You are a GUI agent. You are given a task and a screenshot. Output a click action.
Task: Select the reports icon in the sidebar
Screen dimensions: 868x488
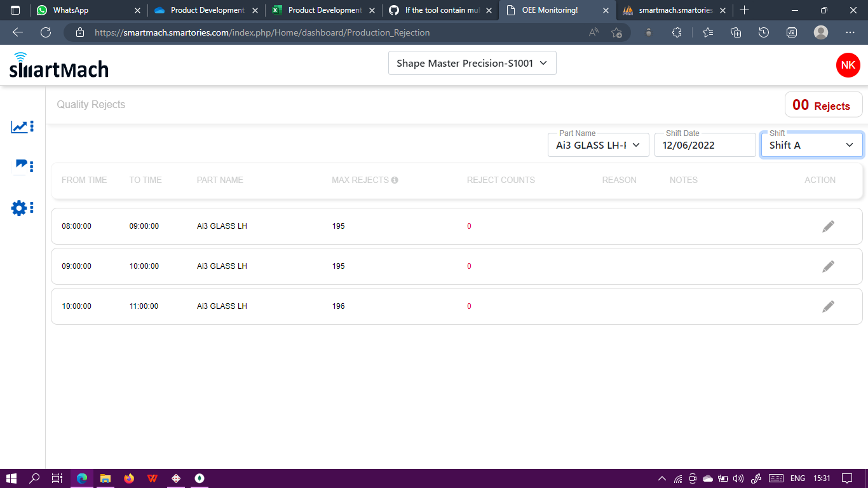coord(19,166)
